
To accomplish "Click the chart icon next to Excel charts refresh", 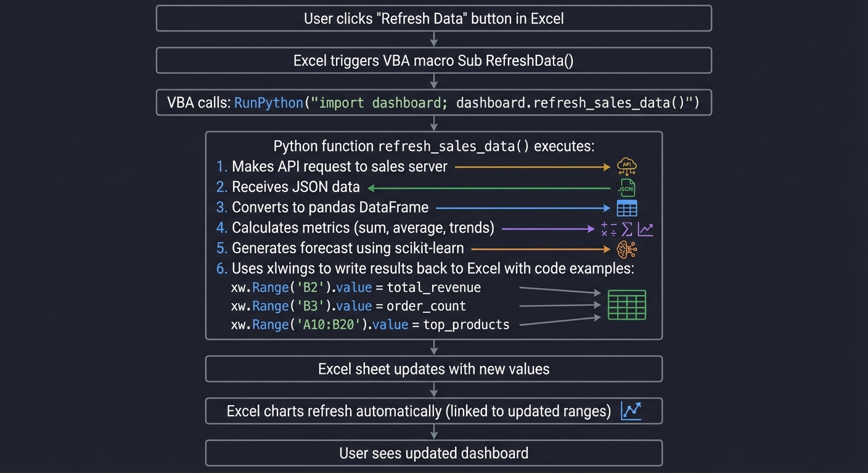I will coord(631,410).
